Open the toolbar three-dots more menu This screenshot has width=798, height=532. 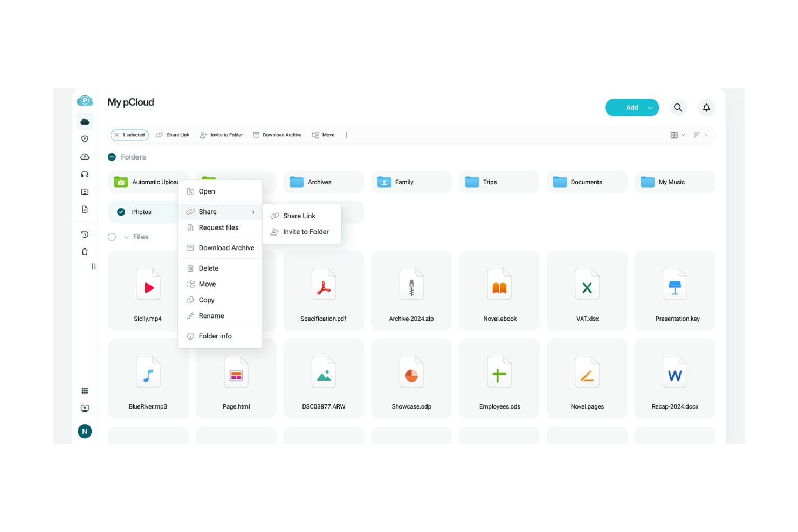click(x=347, y=135)
